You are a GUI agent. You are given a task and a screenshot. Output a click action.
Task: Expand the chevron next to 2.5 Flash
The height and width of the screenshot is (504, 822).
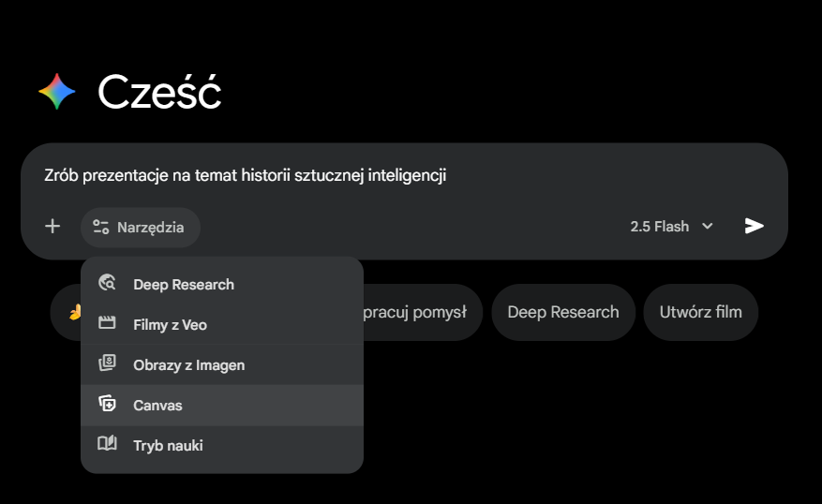(708, 226)
